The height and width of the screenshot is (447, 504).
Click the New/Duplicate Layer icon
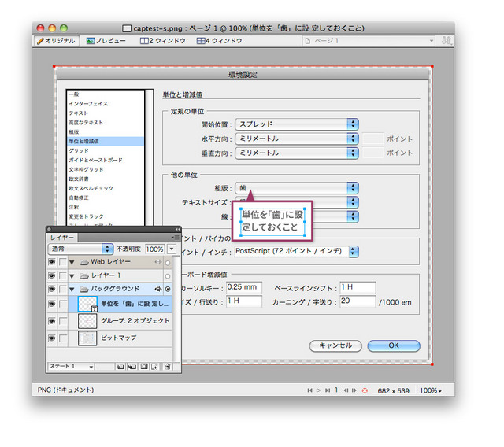[120, 367]
